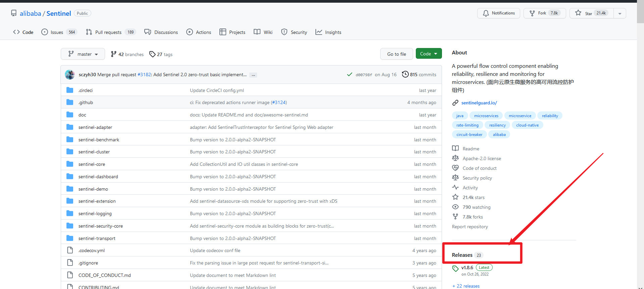Open the sentinel-cluster folder

pos(94,152)
